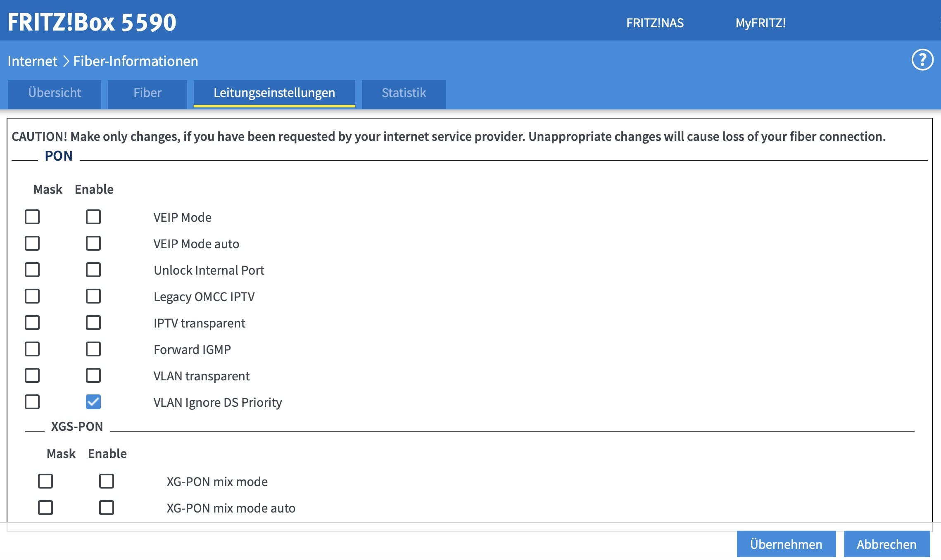Click Fiber-Informationen in the breadcrumb
This screenshot has height=560, width=941.
[x=135, y=61]
